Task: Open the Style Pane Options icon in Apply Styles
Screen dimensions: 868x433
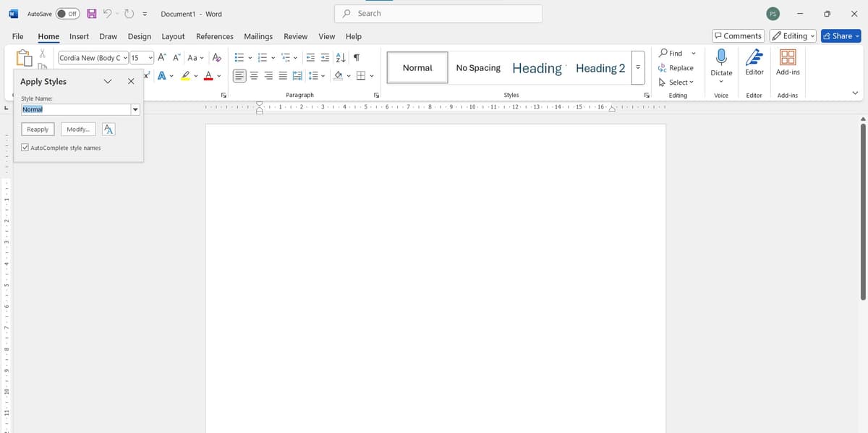Action: (108, 129)
